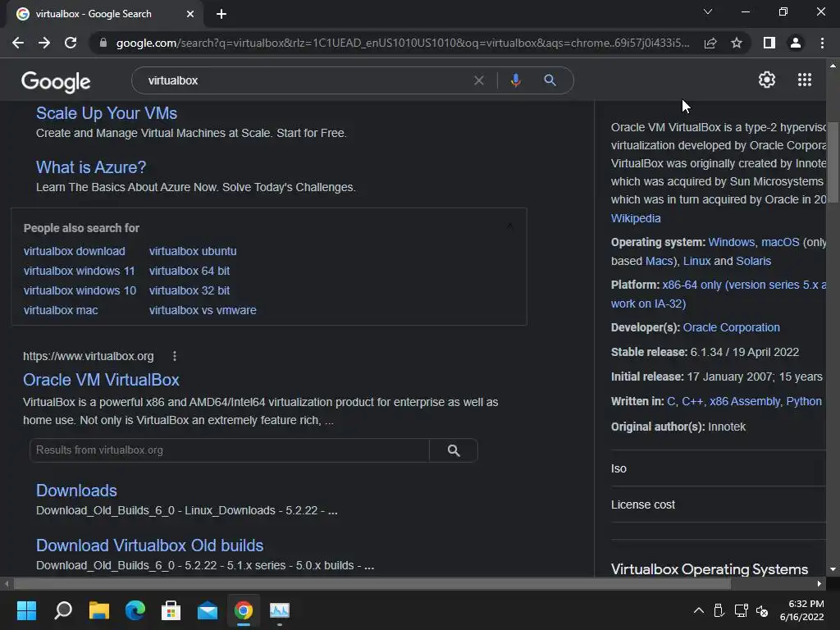This screenshot has width=840, height=630.
Task: Open x86 Assembly language link
Action: point(745,401)
